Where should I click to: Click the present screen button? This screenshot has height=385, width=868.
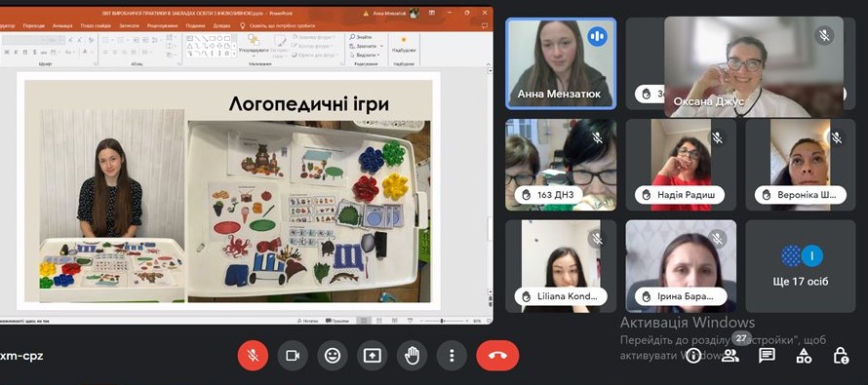[x=373, y=356]
